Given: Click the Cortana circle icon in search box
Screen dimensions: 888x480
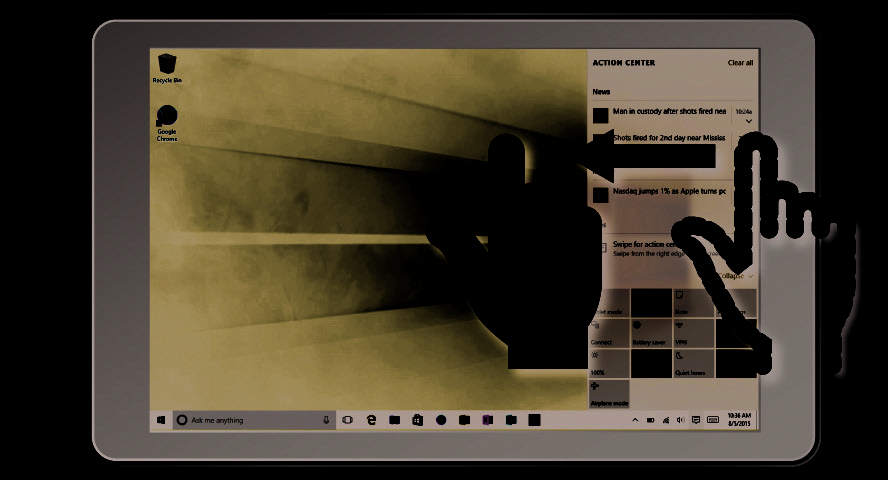Looking at the screenshot, I should 182,420.
